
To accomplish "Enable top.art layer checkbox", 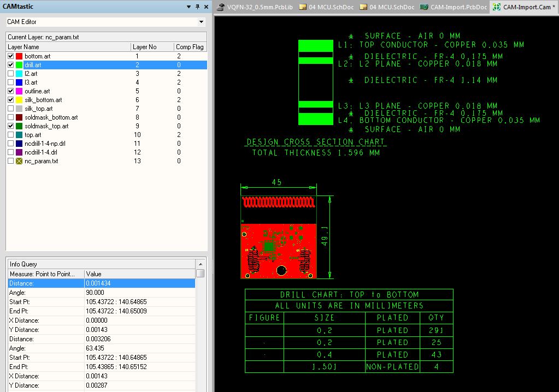I will [11, 135].
